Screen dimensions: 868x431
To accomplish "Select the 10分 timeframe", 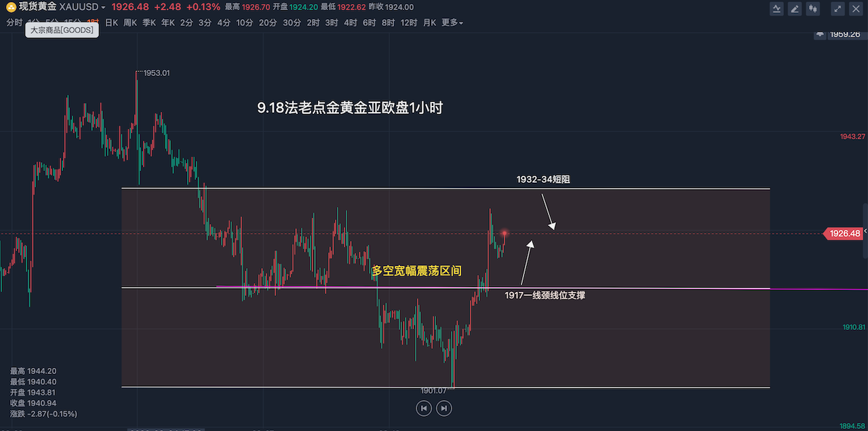I will tap(244, 22).
